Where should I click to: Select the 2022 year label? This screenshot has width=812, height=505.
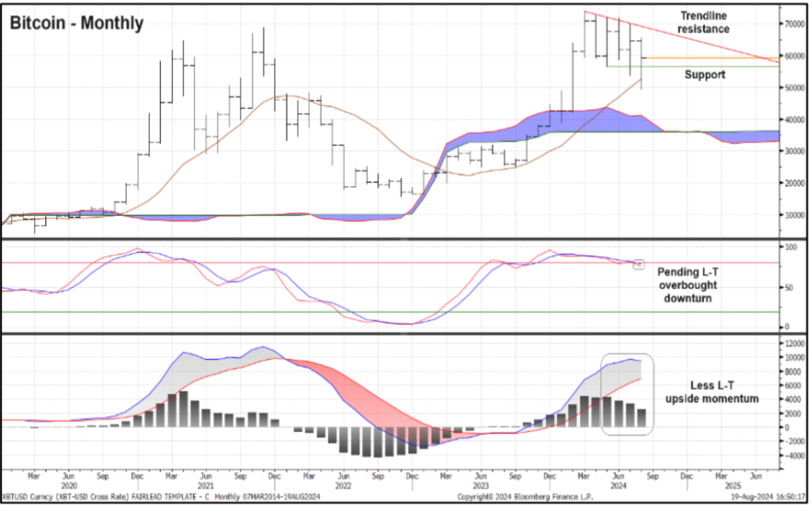coord(343,486)
